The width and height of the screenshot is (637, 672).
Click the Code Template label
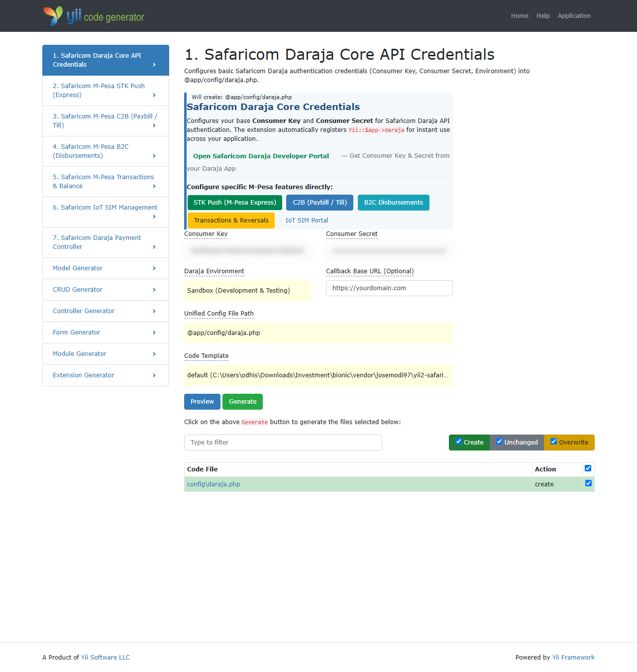point(207,356)
